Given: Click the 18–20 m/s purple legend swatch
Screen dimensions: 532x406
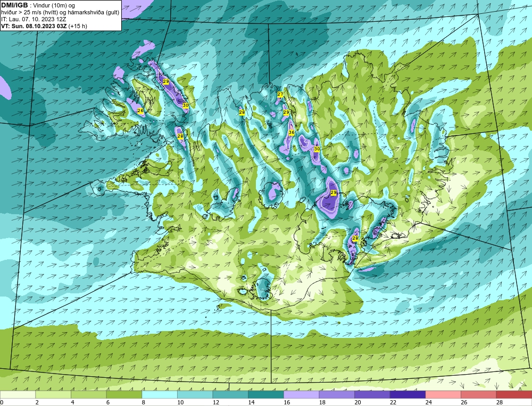Looking at the screenshot, I should pos(337,394).
